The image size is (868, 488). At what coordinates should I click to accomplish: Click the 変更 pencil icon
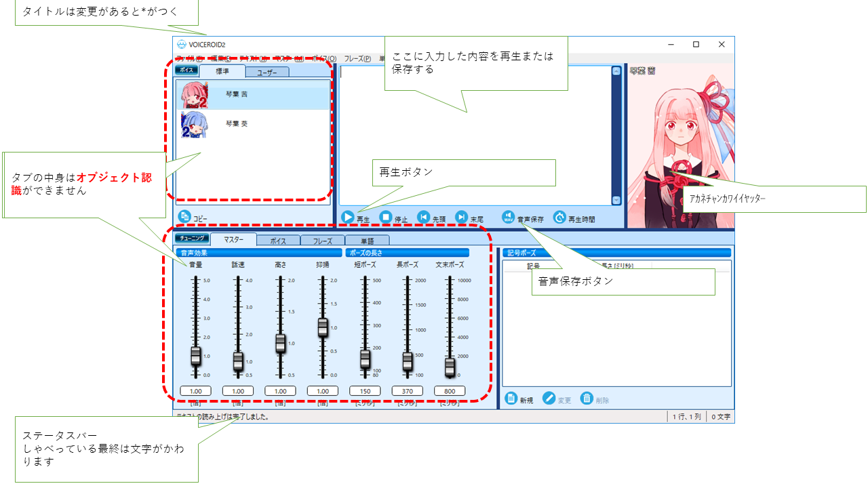click(x=551, y=400)
